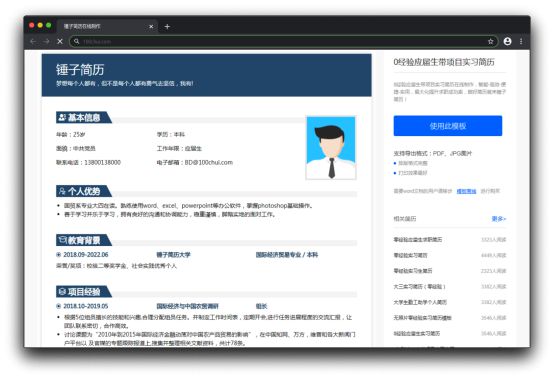
Task: Click the 支持导出格式：PDF、JPG图片 text
Action: pos(432,153)
